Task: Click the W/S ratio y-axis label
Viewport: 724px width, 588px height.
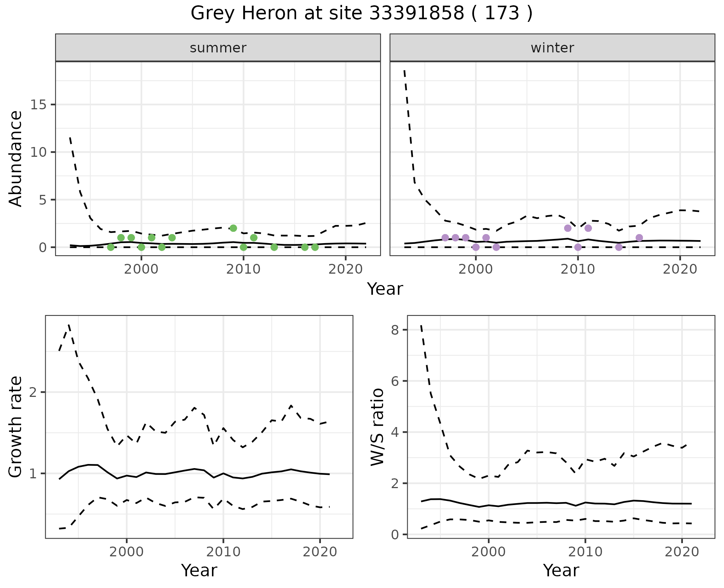Action: point(377,427)
